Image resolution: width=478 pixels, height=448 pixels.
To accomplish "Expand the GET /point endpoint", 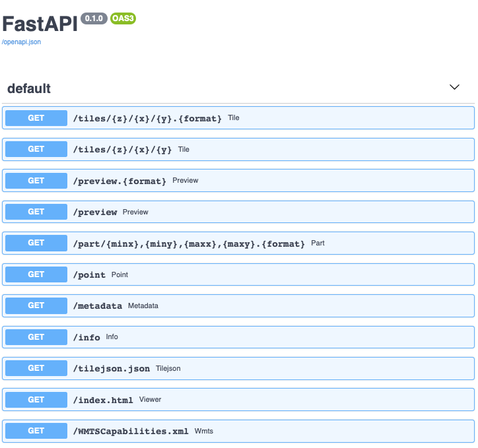I will (238, 274).
